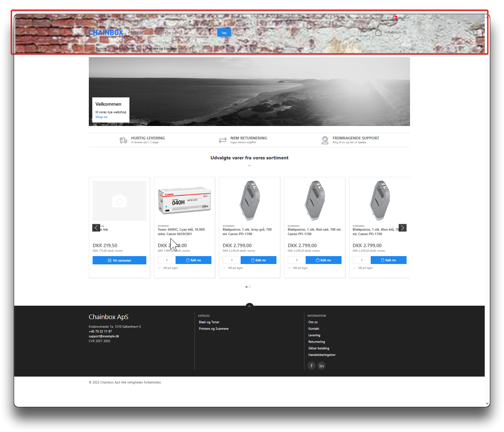Open the Levering top menu item
Viewport: 504px width, 432px height.
click(x=218, y=18)
